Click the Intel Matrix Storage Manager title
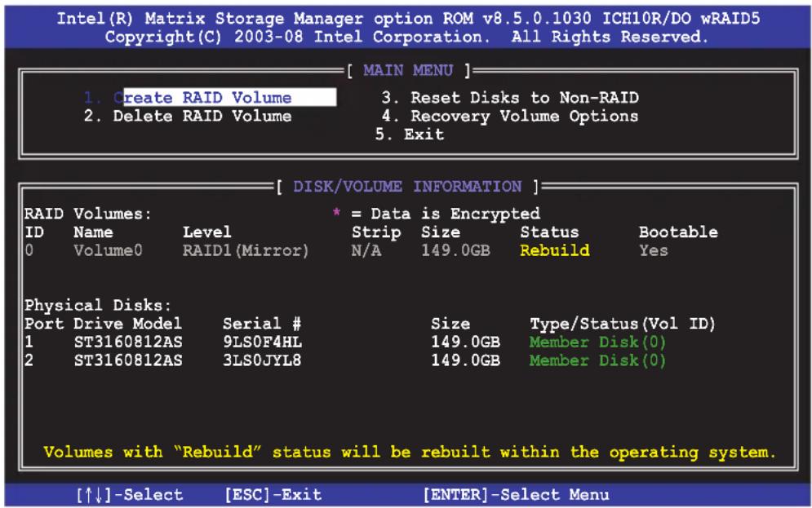 click(x=409, y=19)
